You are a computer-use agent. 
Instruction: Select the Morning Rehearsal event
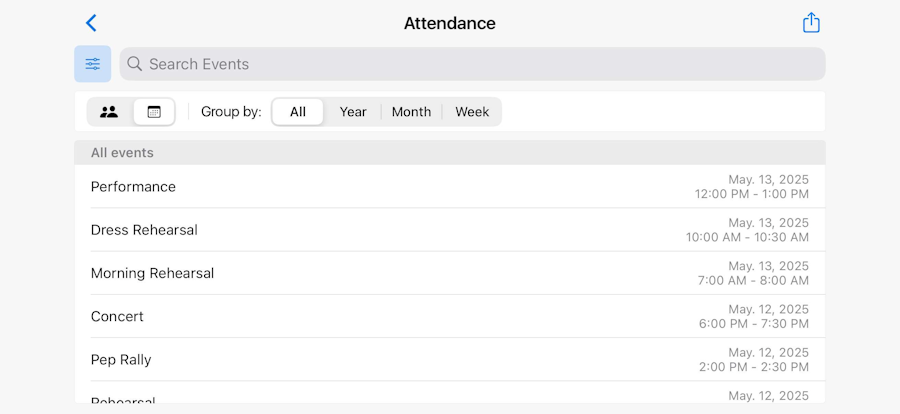(152, 273)
